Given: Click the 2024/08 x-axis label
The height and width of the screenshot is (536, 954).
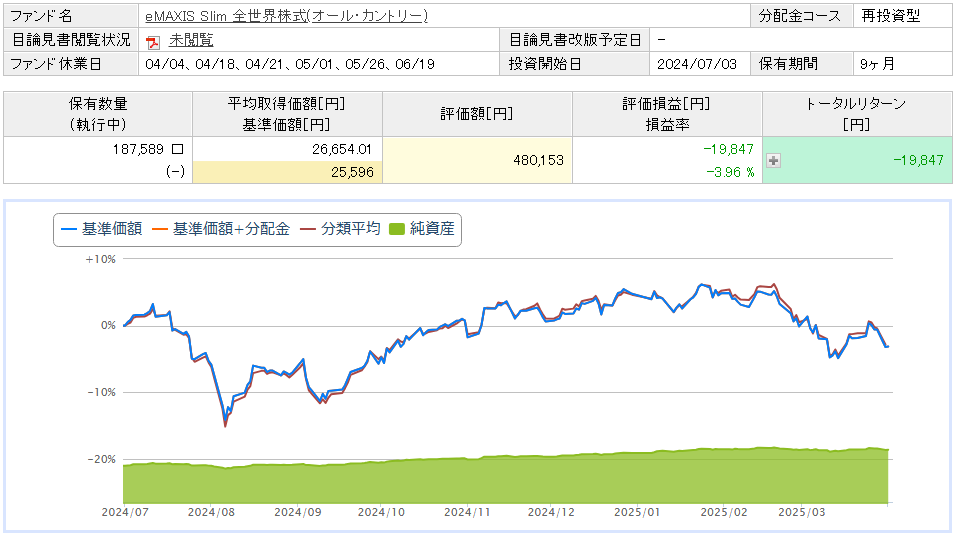Looking at the screenshot, I should pyautogui.click(x=211, y=512).
